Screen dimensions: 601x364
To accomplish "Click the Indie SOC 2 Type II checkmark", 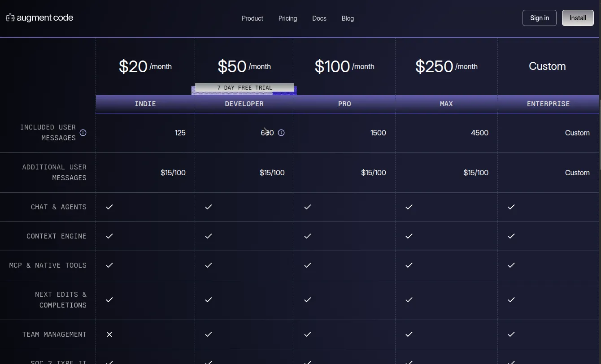I will 109,362.
